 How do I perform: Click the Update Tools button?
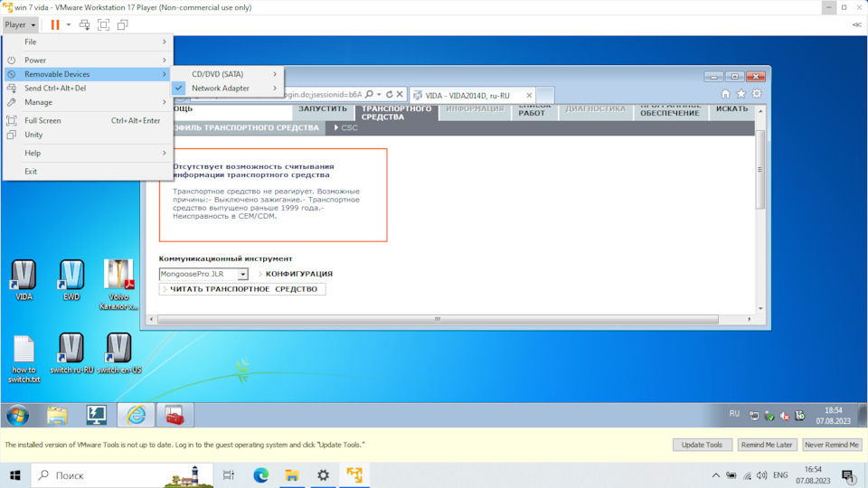(702, 445)
